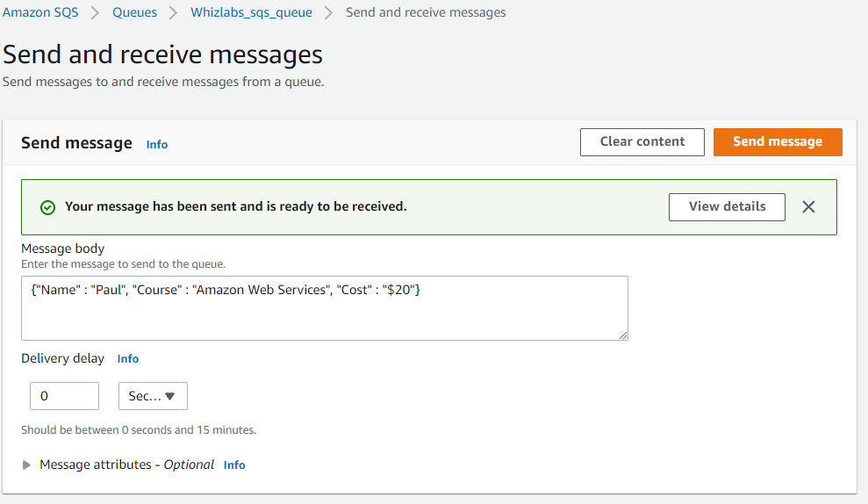Open the Queues breadcrumb link
The image size is (868, 504).
[134, 12]
